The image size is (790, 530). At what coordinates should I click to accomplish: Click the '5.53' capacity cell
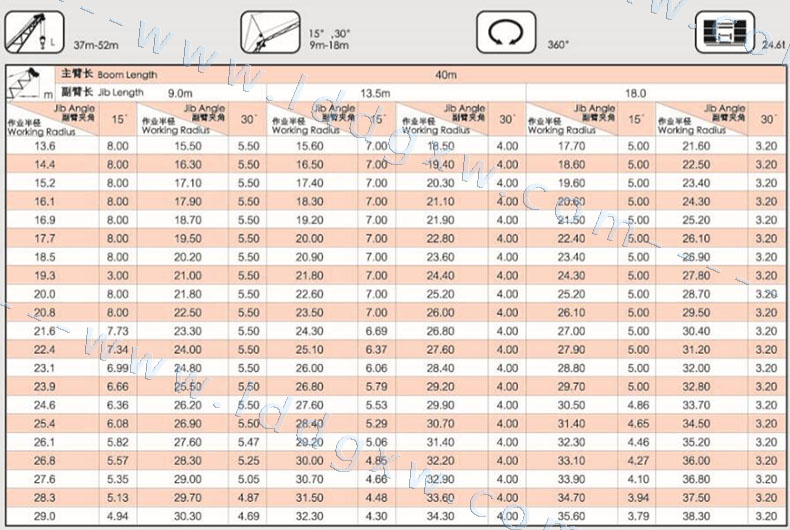377,405
